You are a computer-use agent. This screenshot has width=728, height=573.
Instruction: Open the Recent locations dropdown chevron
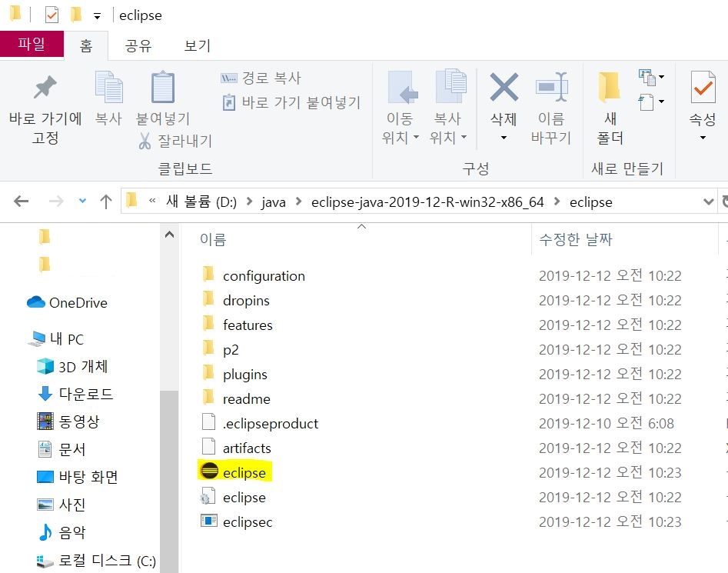click(x=82, y=201)
